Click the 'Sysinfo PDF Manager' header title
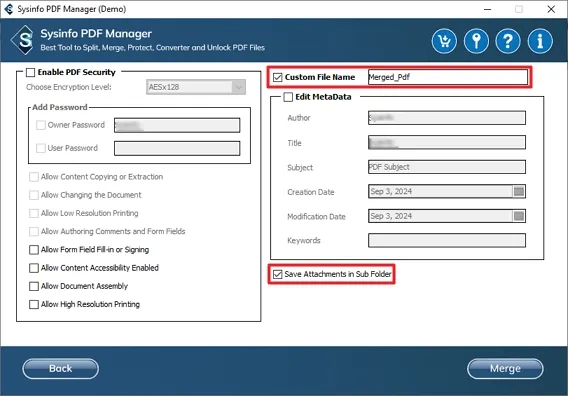This screenshot has height=396, width=568. pyautogui.click(x=96, y=34)
